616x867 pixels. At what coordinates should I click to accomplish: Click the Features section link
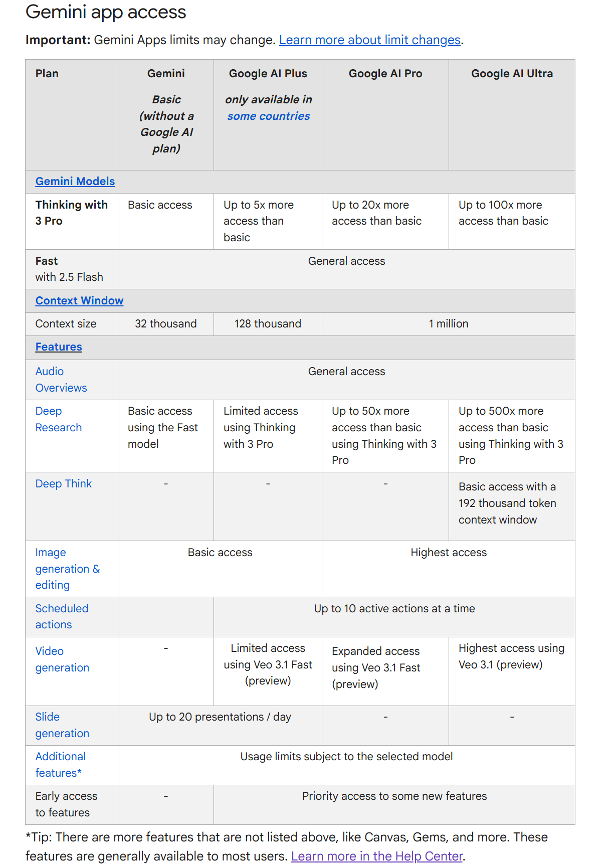(x=59, y=347)
